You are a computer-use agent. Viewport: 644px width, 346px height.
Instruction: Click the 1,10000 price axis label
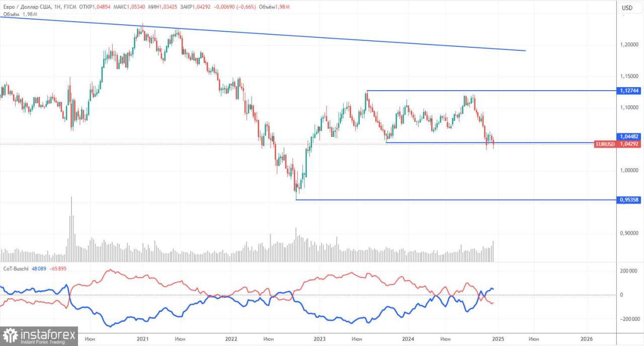(629, 108)
